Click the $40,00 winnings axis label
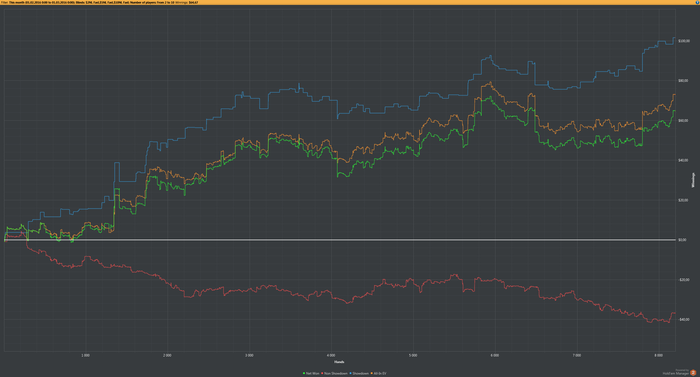This screenshot has width=700, height=377. click(x=683, y=160)
